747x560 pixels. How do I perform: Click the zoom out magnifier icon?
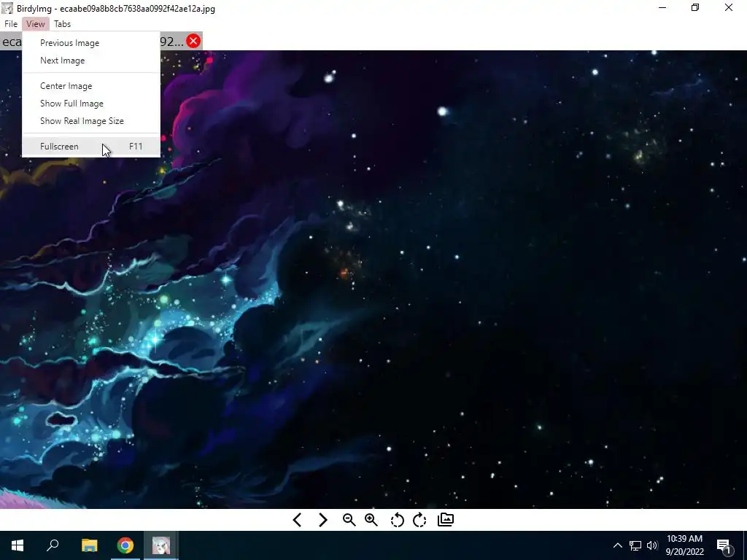(349, 519)
